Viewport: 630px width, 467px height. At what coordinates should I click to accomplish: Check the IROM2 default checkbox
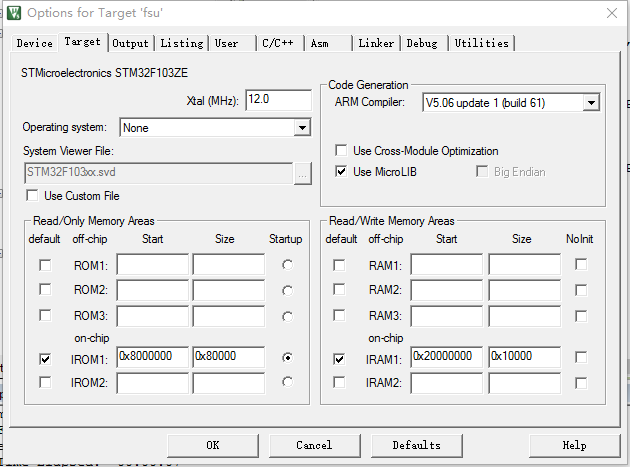pos(45,382)
